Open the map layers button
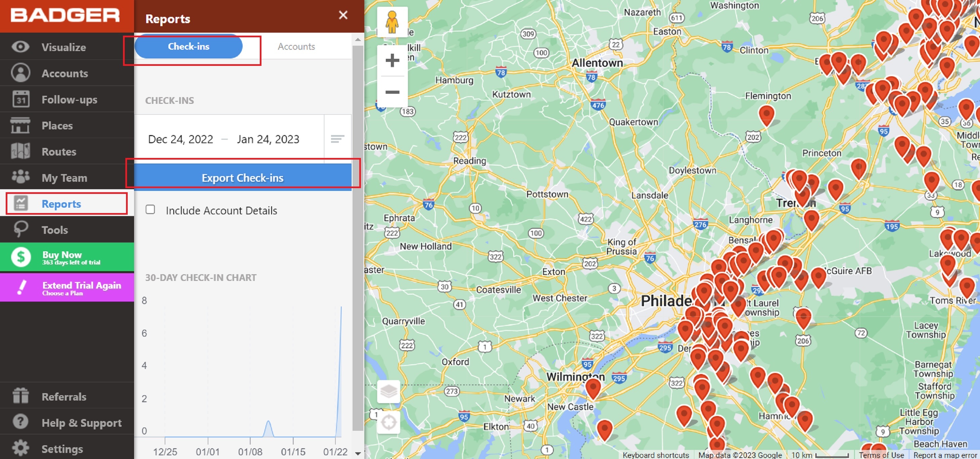 tap(389, 391)
